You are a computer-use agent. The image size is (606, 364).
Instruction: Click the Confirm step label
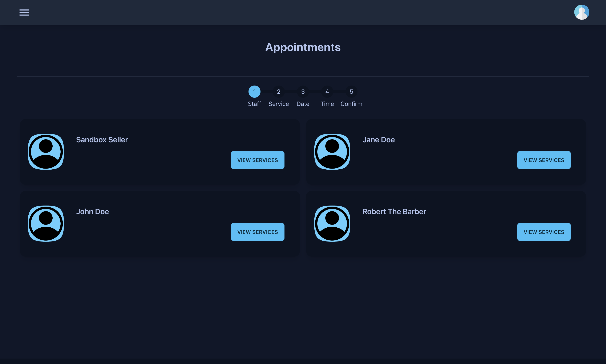[351, 104]
